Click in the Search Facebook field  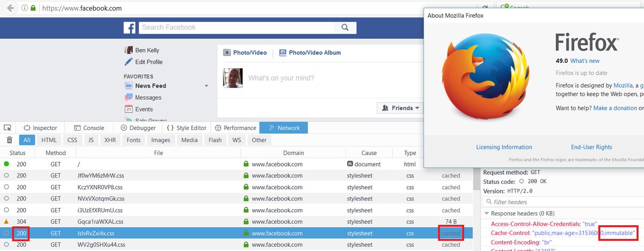[236, 27]
